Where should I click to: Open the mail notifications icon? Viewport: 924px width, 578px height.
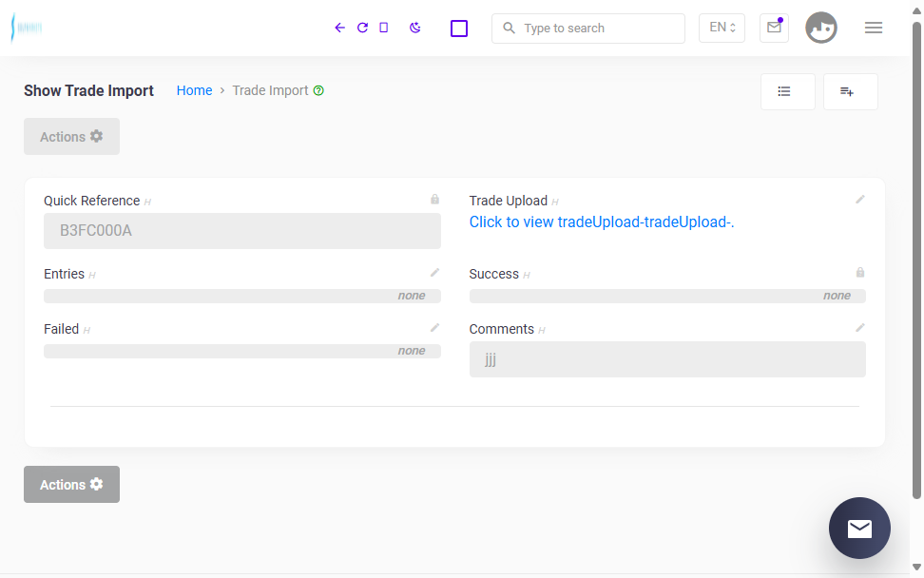774,28
